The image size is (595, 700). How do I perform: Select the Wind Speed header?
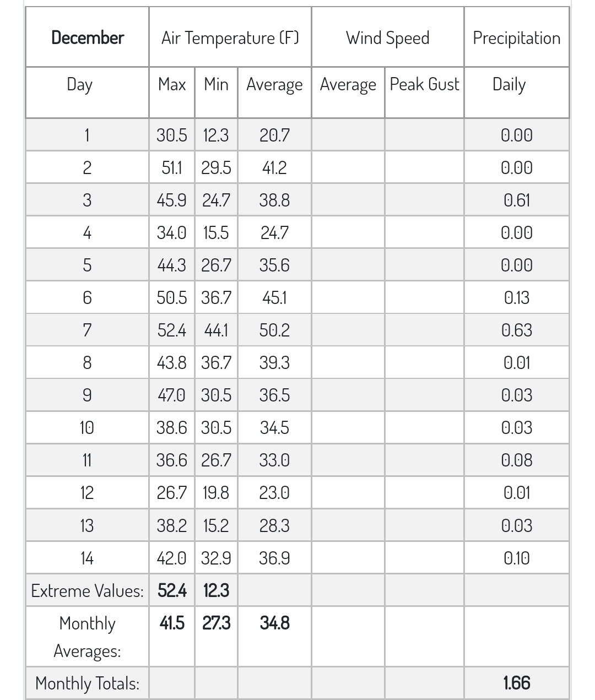click(387, 37)
